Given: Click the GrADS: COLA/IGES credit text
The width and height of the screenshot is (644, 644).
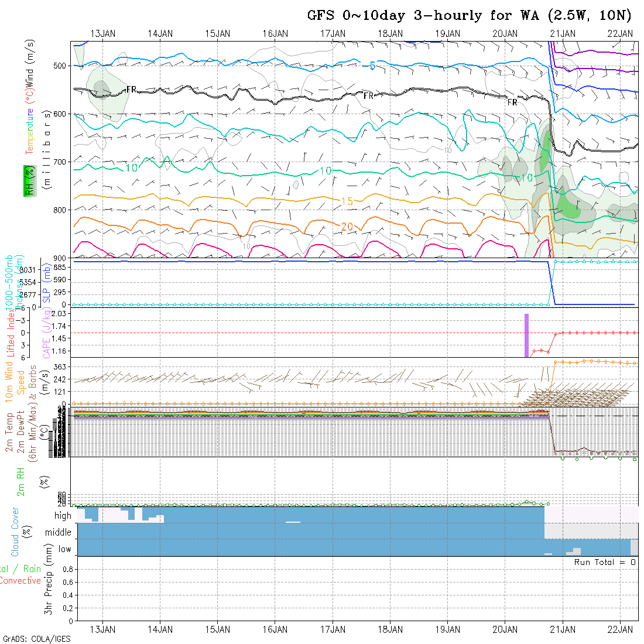Looking at the screenshot, I should [36, 639].
